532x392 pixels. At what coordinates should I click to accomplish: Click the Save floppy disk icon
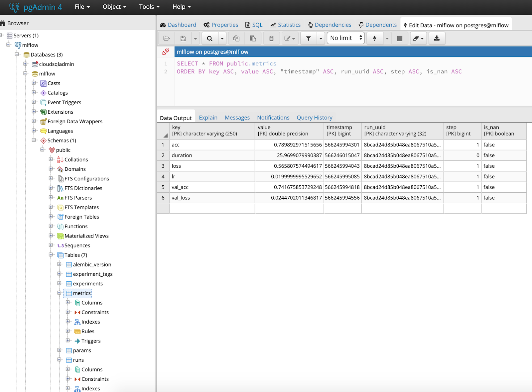click(183, 38)
